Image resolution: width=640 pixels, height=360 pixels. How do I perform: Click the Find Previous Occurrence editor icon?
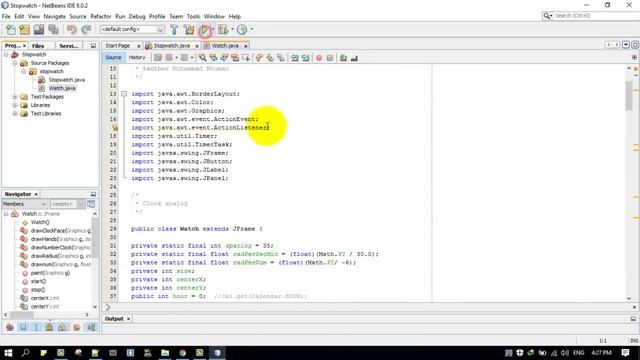[x=213, y=58]
